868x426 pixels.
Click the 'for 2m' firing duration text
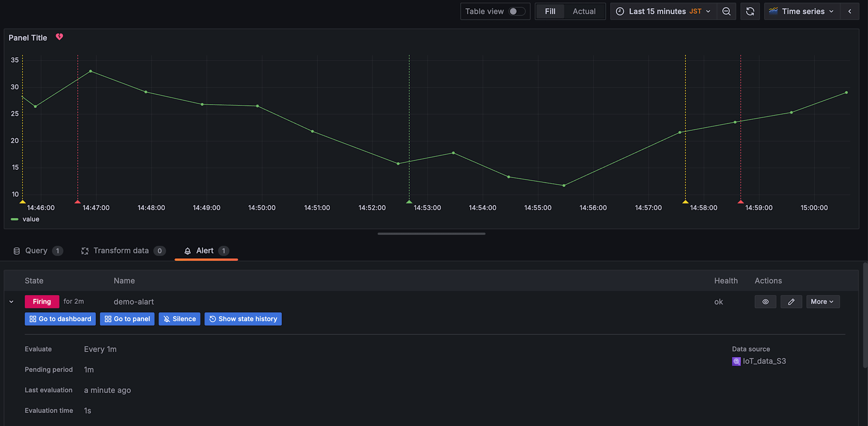click(74, 301)
